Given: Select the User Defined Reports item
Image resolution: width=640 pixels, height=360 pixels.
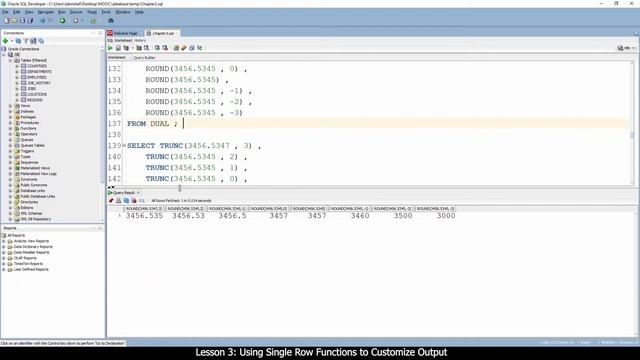Looking at the screenshot, I should click(31, 269).
